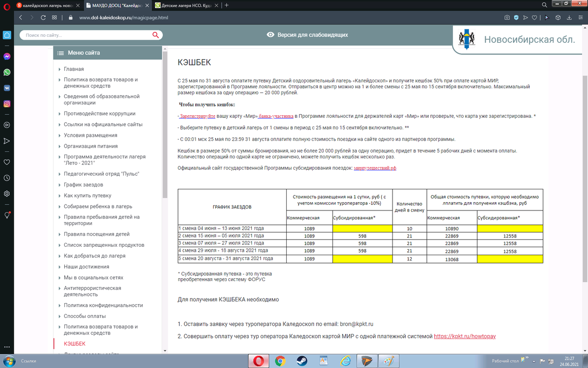Select the 'КЭШБЕК' menu item
This screenshot has width=588, height=368.
coord(74,344)
